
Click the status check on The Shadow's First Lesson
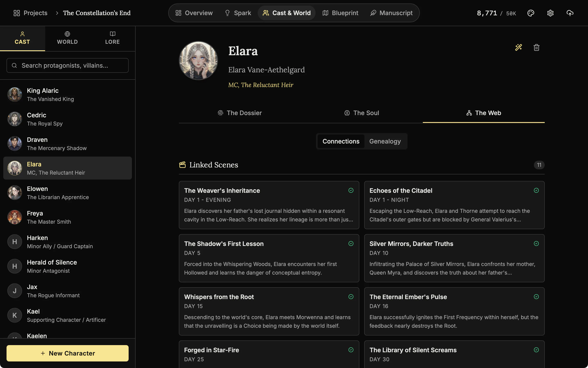click(x=351, y=243)
